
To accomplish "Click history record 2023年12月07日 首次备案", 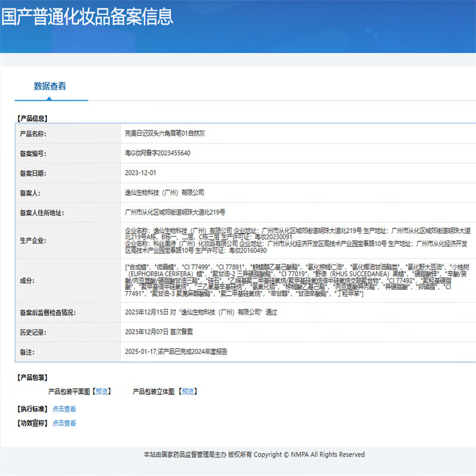I will (x=158, y=332).
